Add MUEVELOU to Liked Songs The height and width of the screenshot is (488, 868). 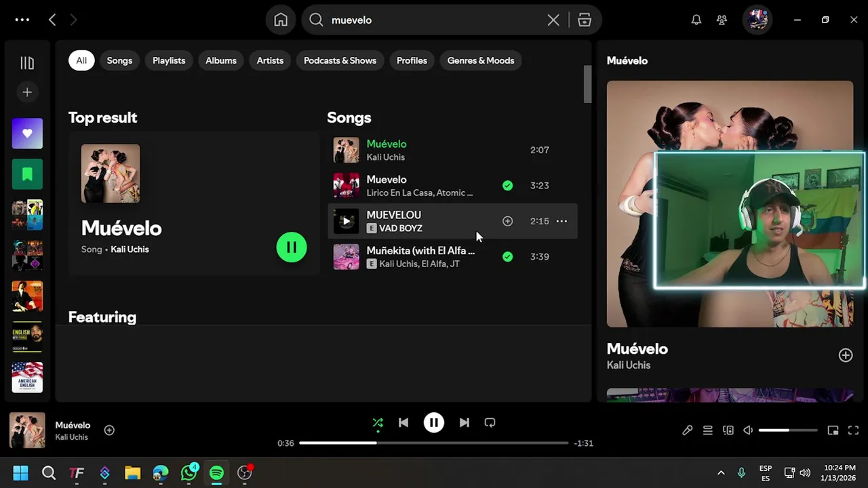coord(507,221)
